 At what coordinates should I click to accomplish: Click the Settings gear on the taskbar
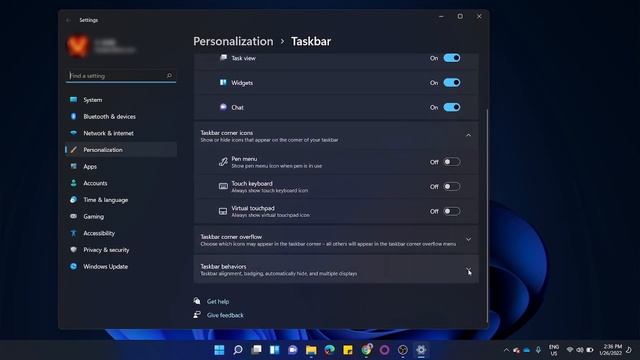click(x=421, y=350)
